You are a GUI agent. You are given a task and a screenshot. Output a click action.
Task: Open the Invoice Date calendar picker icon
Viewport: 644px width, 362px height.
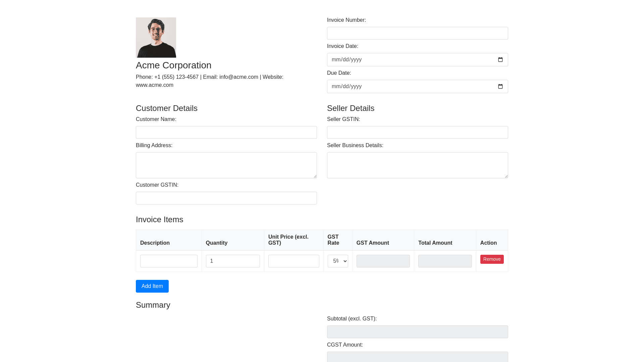[500, 60]
